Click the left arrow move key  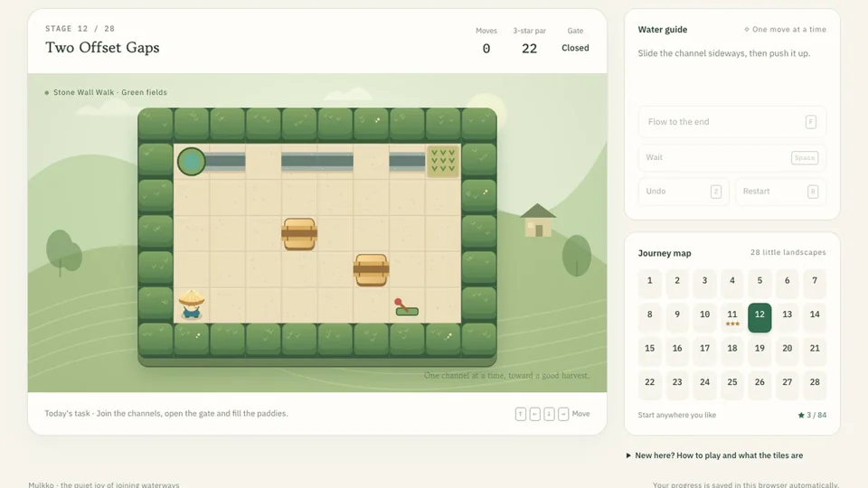tap(534, 414)
